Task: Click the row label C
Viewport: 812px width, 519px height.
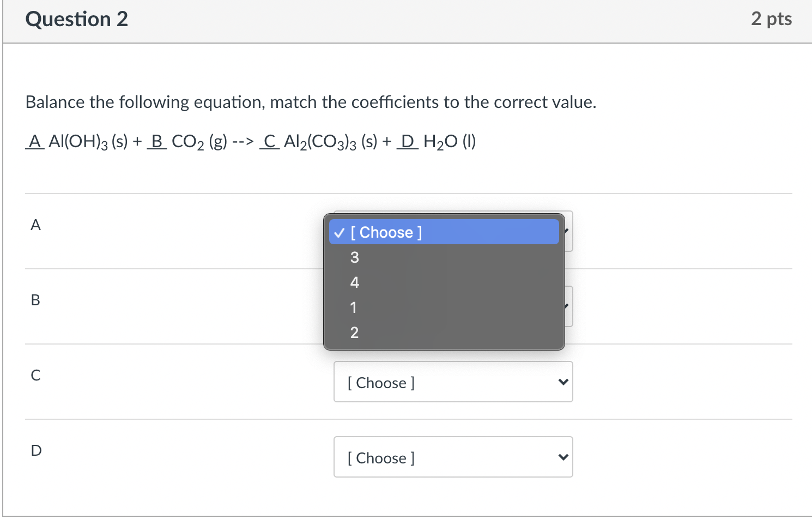Action: (x=35, y=375)
